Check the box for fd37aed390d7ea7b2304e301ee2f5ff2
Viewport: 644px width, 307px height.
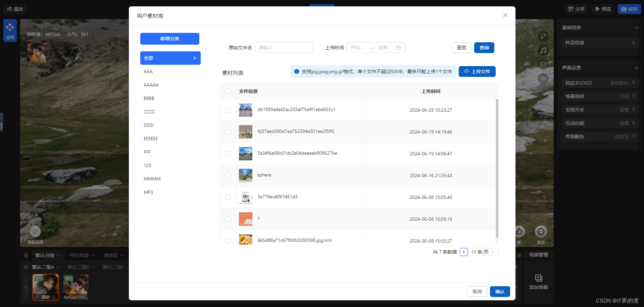pyautogui.click(x=228, y=132)
